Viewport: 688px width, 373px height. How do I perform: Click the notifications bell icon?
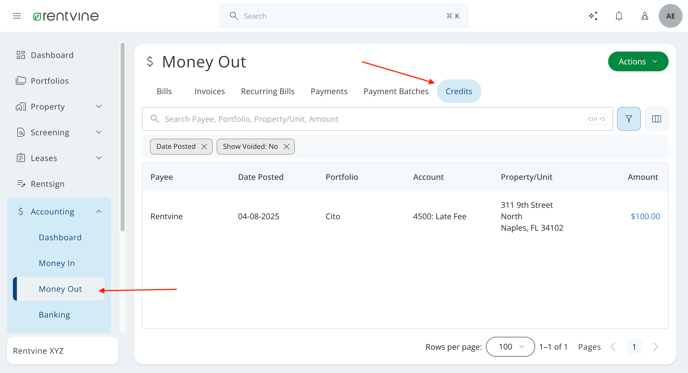(x=619, y=16)
